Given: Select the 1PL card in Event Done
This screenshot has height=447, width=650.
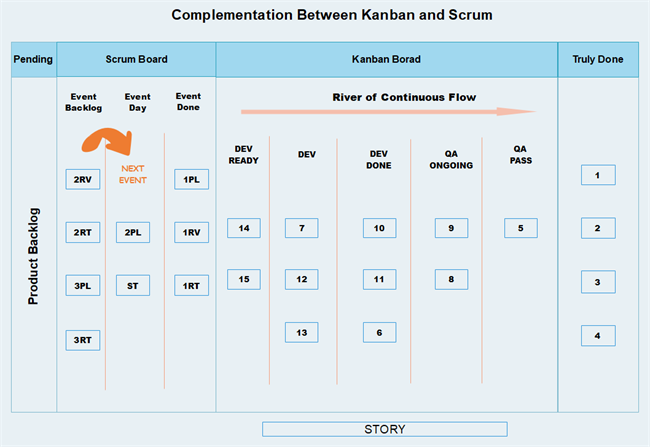Looking at the screenshot, I should 191,180.
